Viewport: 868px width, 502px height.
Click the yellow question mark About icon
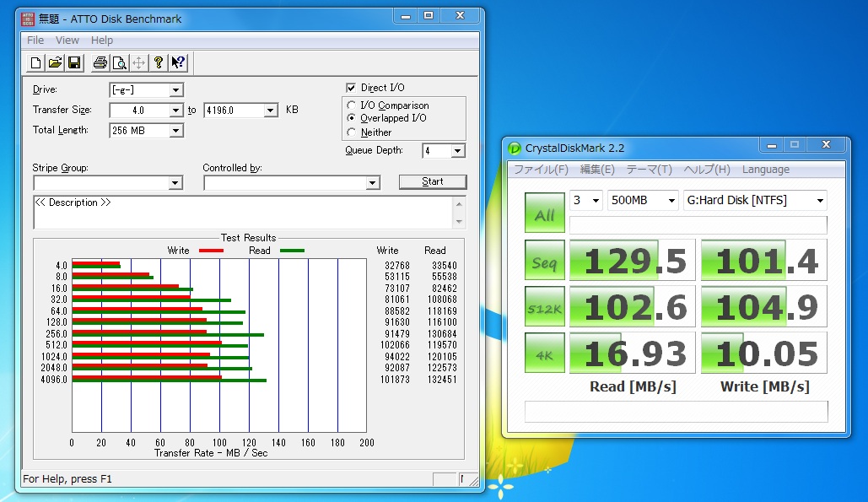click(159, 62)
